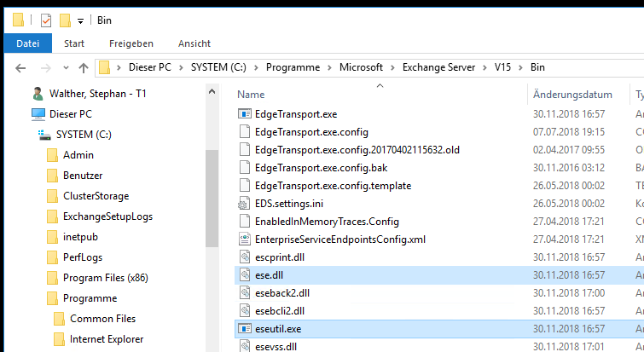Select Walther, Stephan - T1 user node
The height and width of the screenshot is (352, 644).
coord(98,94)
